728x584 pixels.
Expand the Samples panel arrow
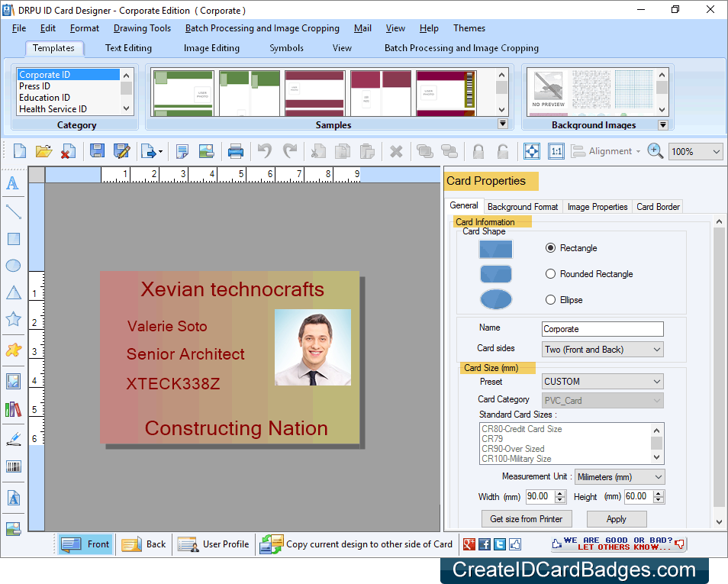tap(502, 124)
